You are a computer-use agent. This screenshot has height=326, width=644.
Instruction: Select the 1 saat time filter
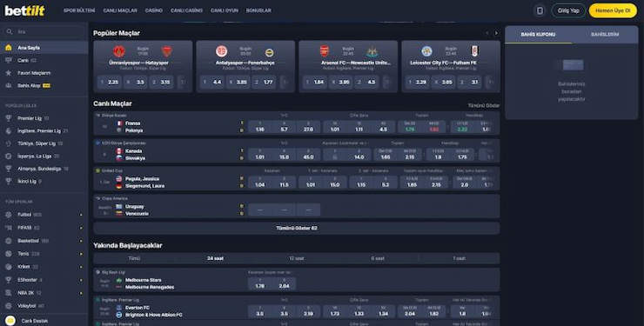click(460, 258)
